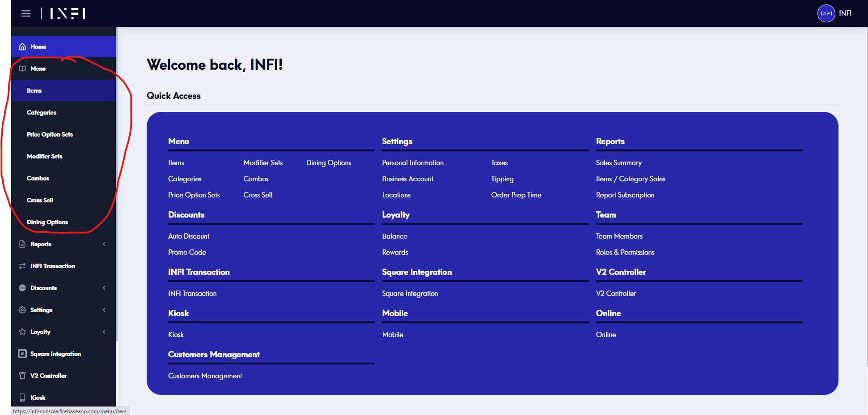Click the Loyalty star icon
The width and height of the screenshot is (868, 415).
[22, 332]
